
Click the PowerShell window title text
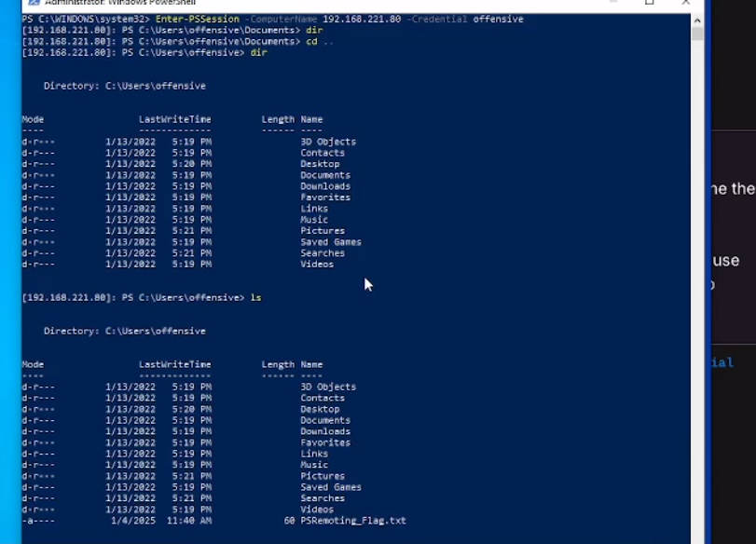click(120, 3)
